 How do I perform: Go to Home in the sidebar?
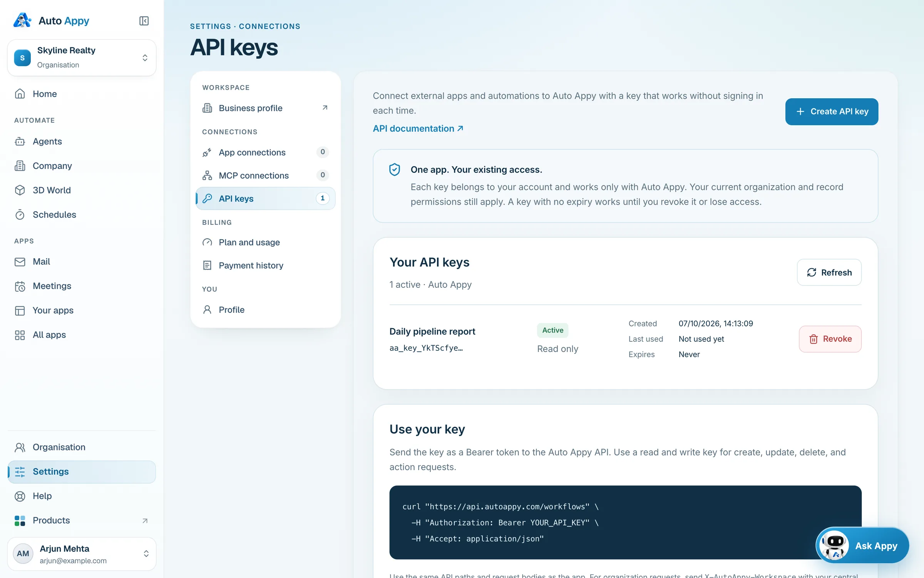tap(82, 94)
